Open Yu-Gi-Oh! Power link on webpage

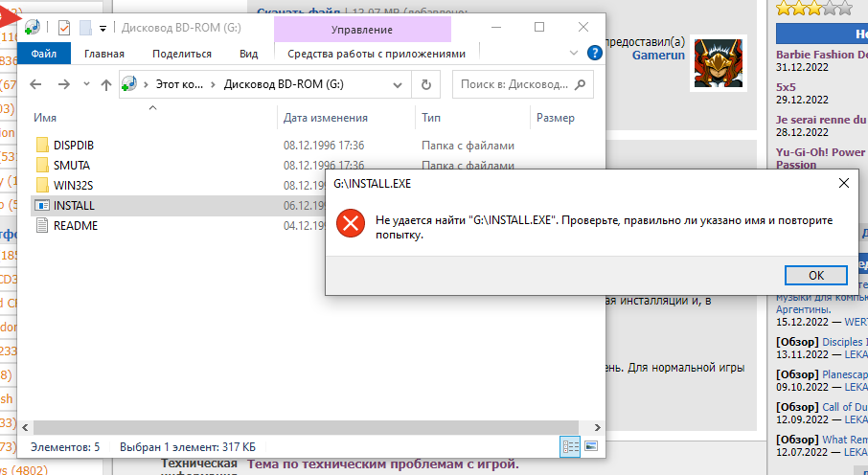(820, 158)
